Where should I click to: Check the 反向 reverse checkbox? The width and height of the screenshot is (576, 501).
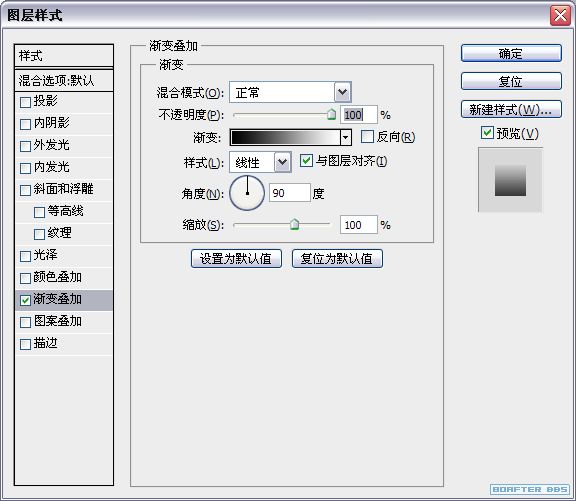point(367,137)
